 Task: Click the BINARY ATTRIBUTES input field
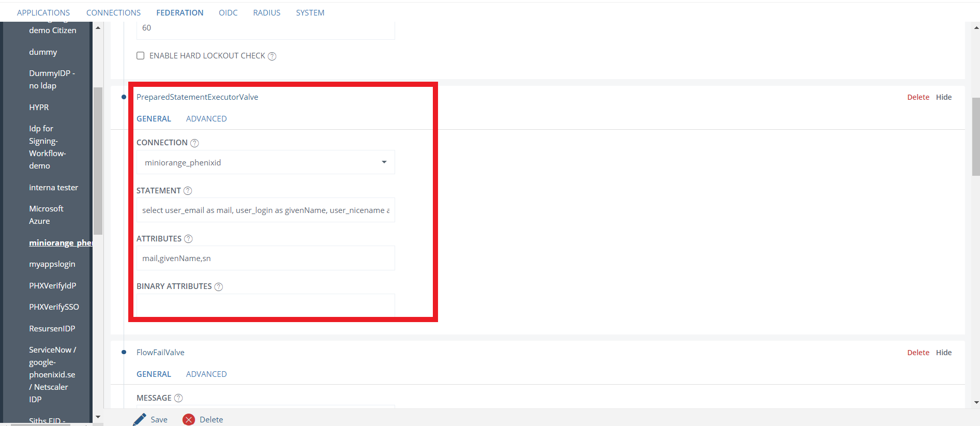[265, 306]
